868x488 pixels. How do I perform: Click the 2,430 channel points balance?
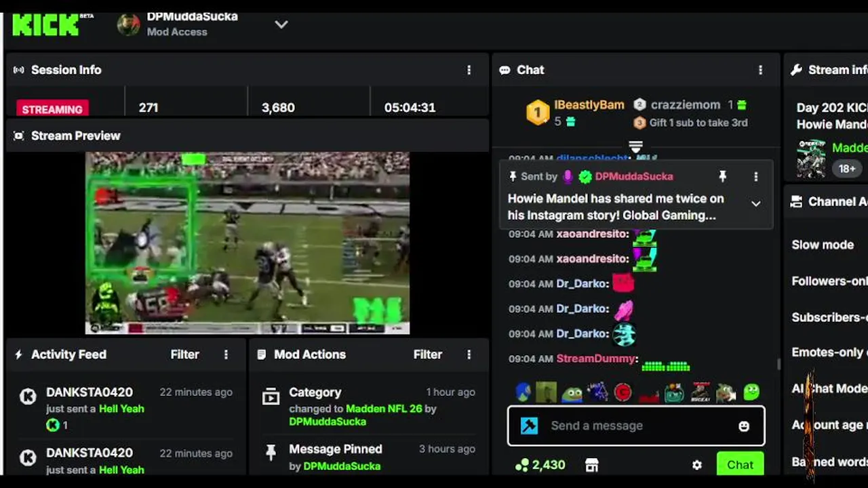pos(540,465)
